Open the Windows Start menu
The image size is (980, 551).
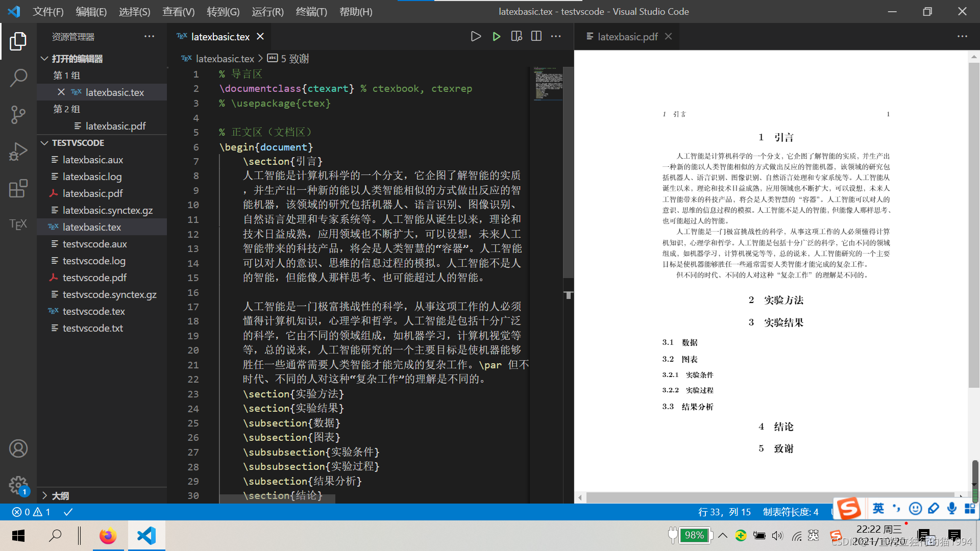[18, 536]
